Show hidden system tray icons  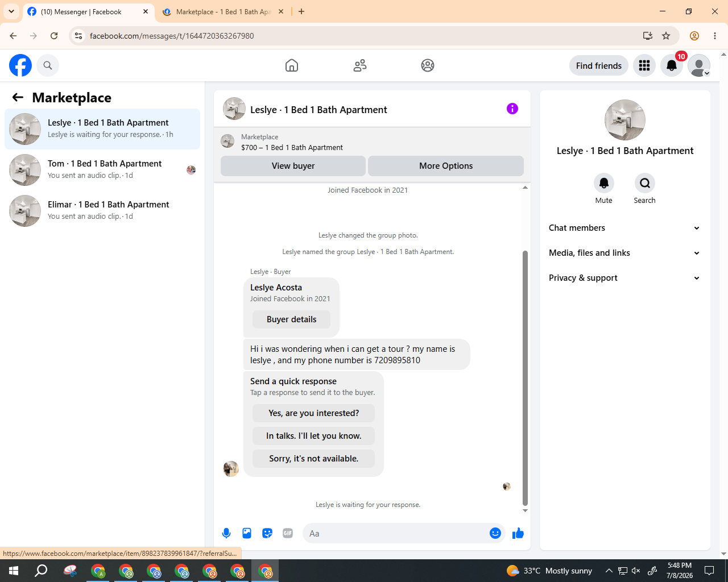coord(609,571)
